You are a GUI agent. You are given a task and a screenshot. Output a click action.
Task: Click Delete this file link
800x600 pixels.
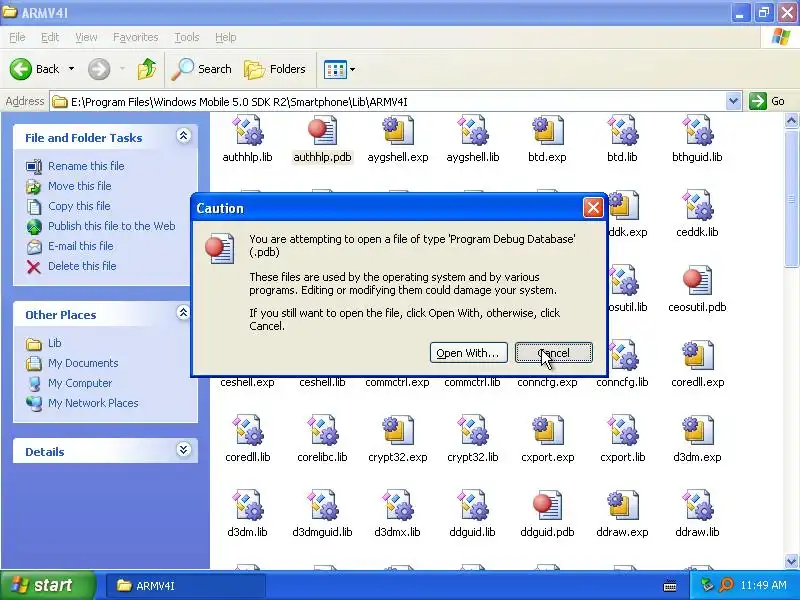(x=82, y=266)
